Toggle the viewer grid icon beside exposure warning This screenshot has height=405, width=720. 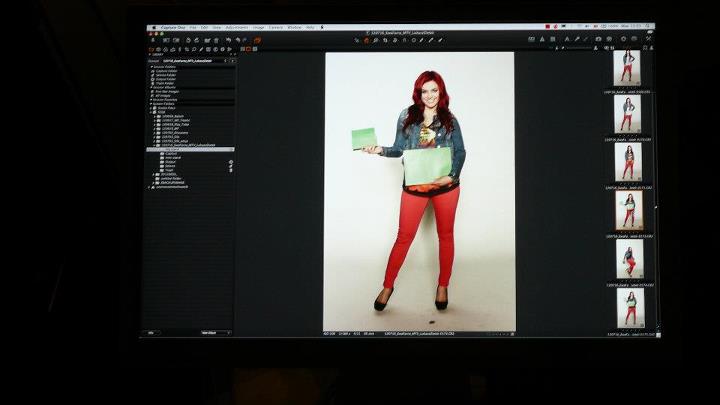coord(553,39)
